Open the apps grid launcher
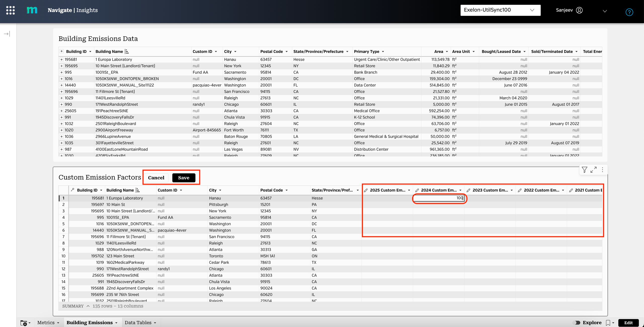The width and height of the screenshot is (644, 327). pos(10,10)
